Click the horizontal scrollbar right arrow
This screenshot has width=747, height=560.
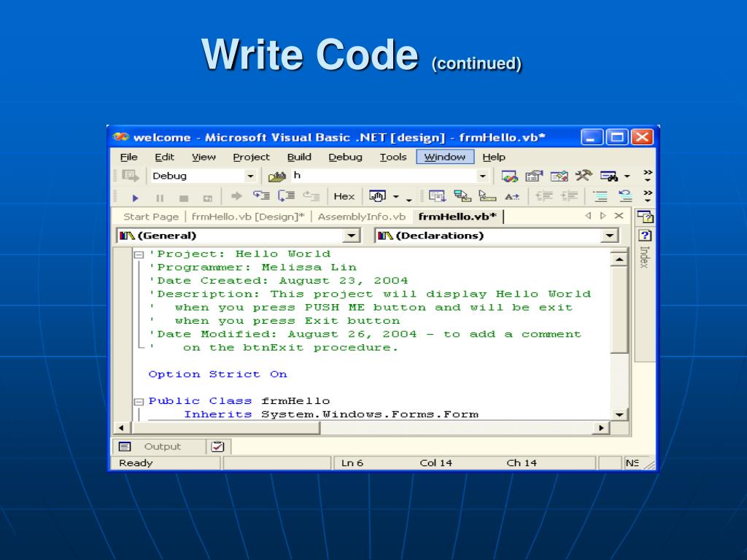(601, 428)
